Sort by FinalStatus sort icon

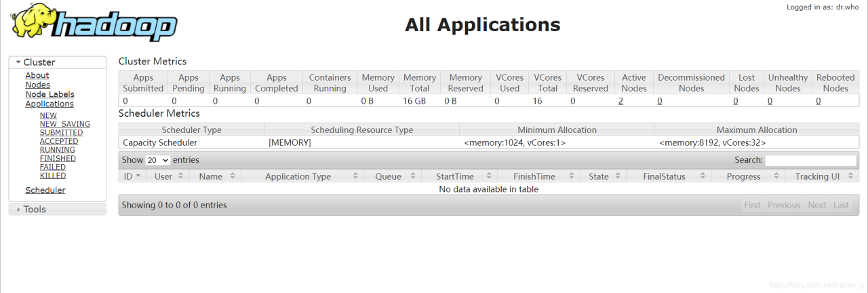point(703,176)
